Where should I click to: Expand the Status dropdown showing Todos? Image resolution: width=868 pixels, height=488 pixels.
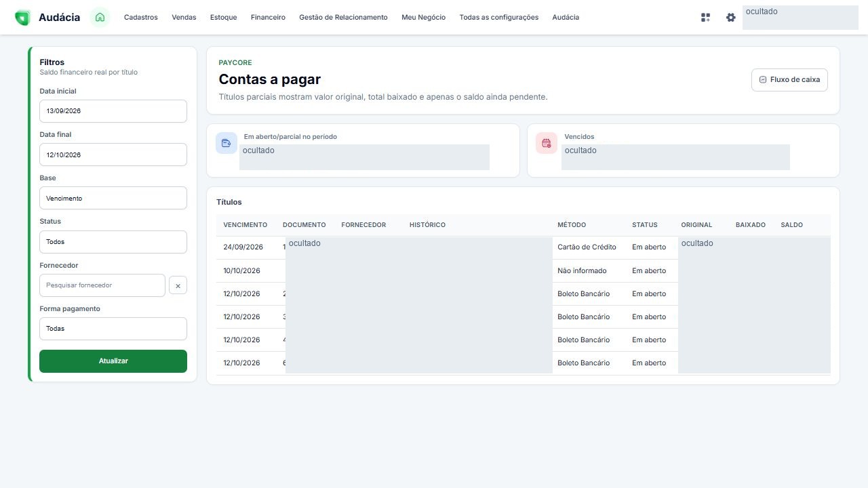point(113,242)
